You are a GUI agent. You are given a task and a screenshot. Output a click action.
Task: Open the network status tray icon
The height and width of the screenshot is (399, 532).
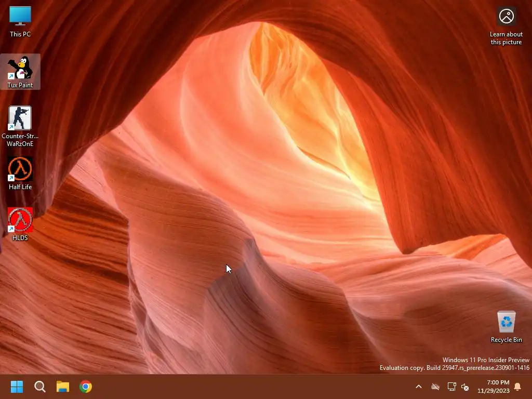click(x=451, y=387)
